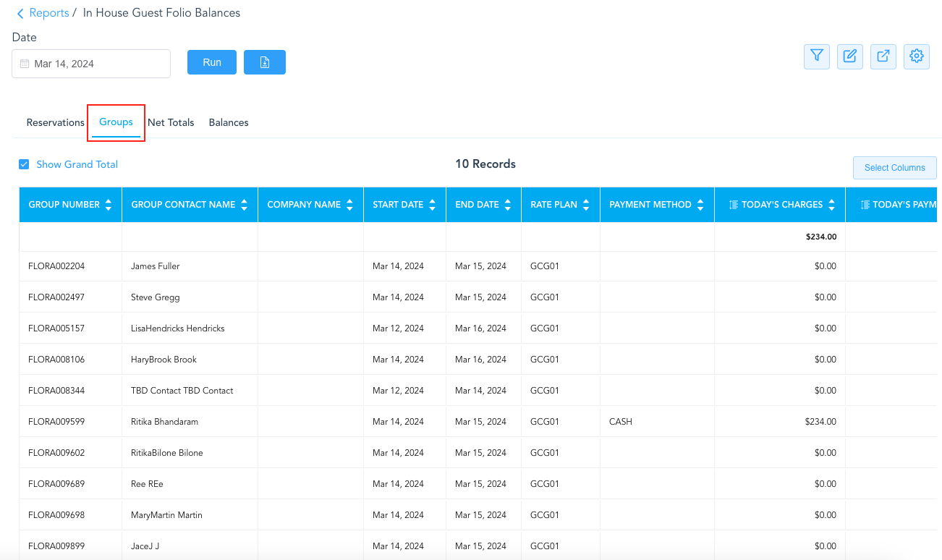This screenshot has width=942, height=560.
Task: Click Ritika Bhandaram's $234.00 charge
Action: click(820, 422)
